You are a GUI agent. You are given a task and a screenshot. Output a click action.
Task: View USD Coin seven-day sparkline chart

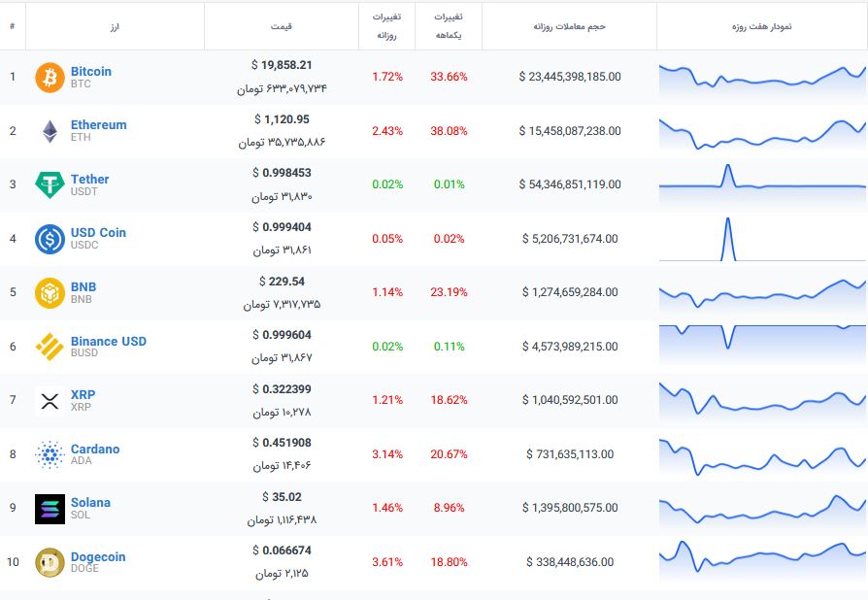coord(762,239)
